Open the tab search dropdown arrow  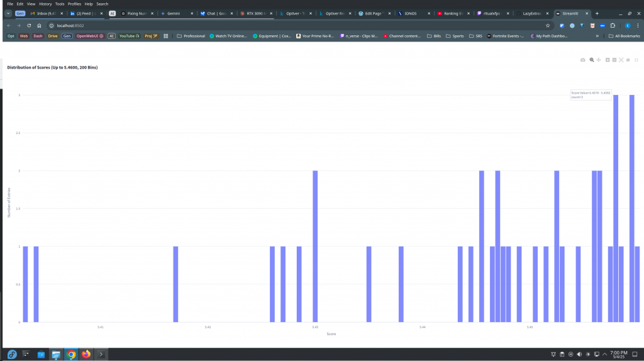8,13
